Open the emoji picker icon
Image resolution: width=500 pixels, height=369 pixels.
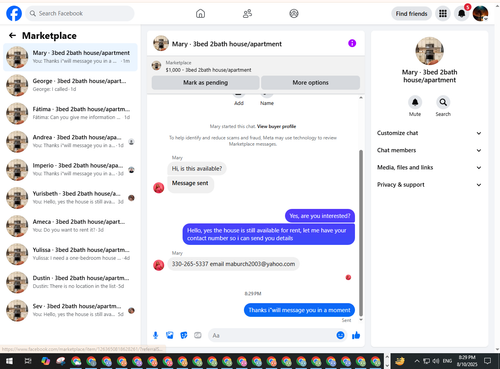(340, 335)
